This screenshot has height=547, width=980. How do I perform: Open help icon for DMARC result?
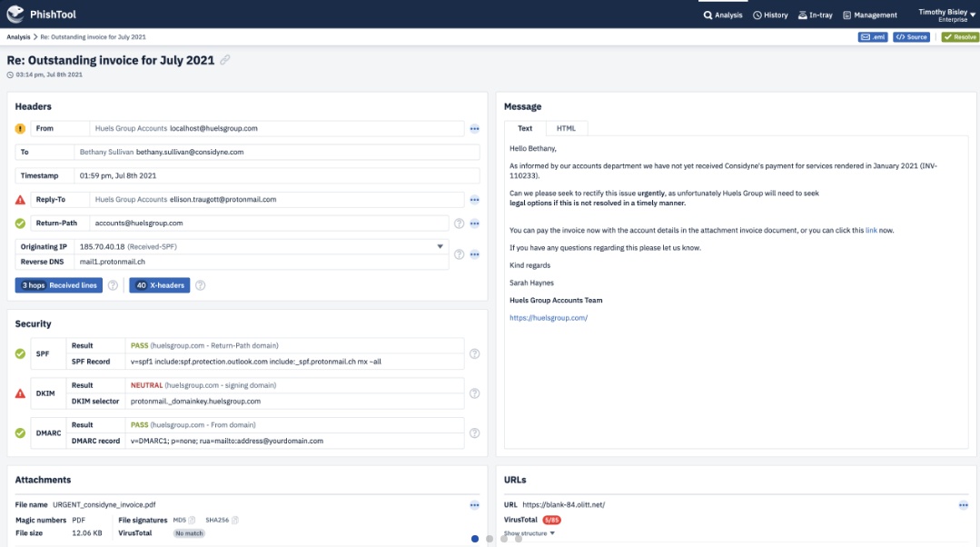click(474, 433)
